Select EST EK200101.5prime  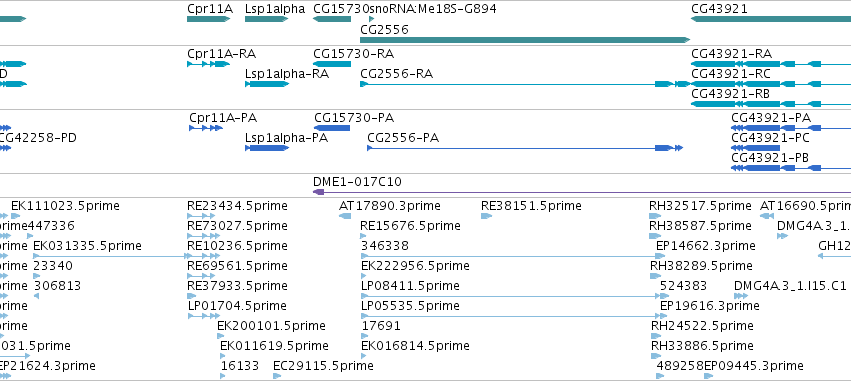pyautogui.click(x=271, y=326)
